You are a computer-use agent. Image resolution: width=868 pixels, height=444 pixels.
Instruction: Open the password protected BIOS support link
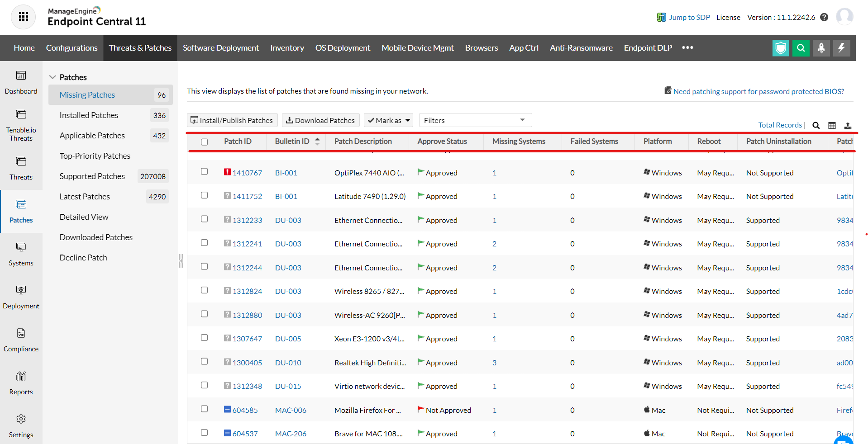tap(758, 91)
